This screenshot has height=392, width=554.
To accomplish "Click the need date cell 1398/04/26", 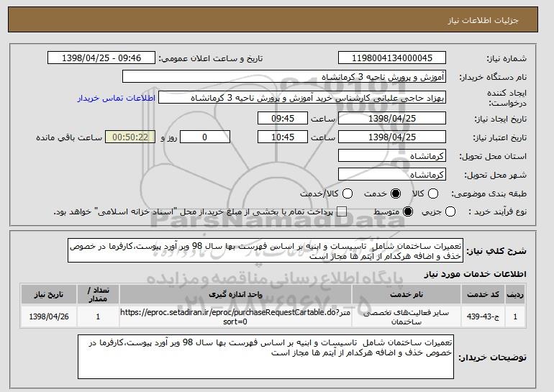I will pos(49,316).
